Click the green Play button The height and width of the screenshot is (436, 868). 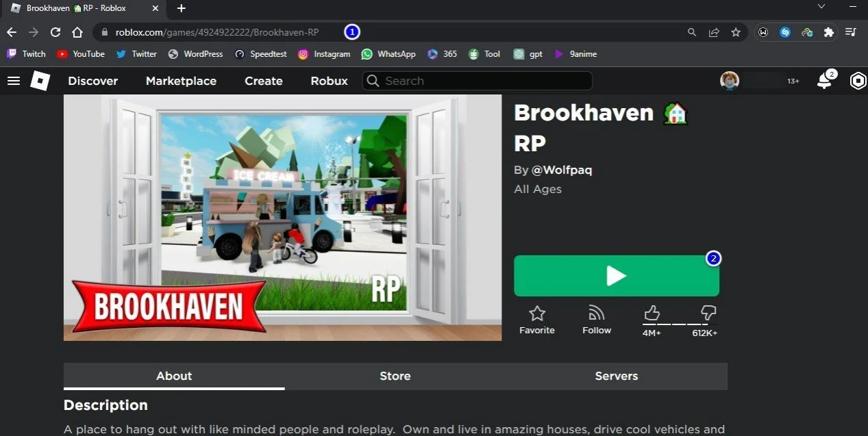pyautogui.click(x=617, y=276)
